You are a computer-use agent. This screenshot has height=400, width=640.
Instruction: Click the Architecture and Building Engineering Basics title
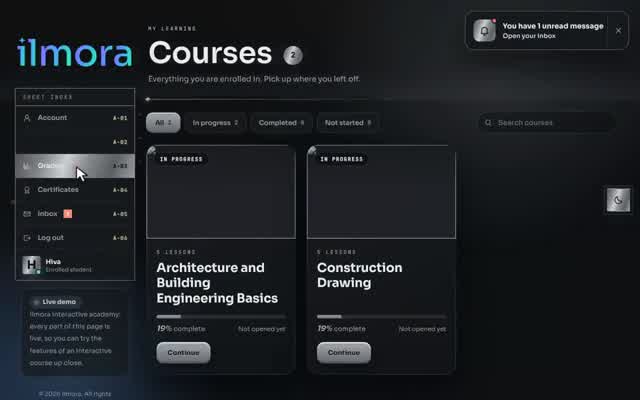[217, 283]
